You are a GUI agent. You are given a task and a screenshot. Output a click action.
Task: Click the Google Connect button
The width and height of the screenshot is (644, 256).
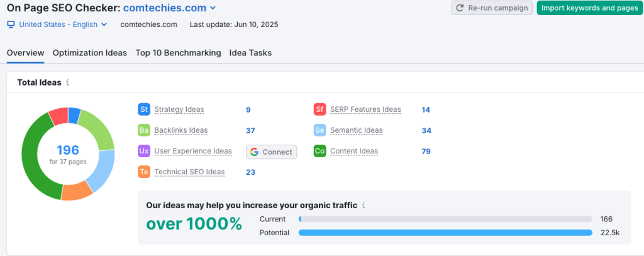pyautogui.click(x=272, y=152)
